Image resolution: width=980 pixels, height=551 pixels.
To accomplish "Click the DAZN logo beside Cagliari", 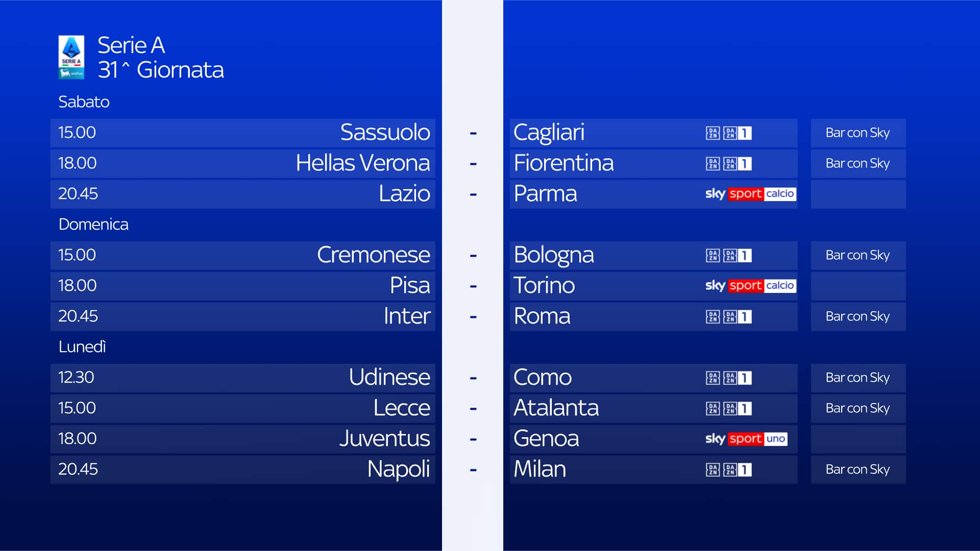I will (x=713, y=133).
